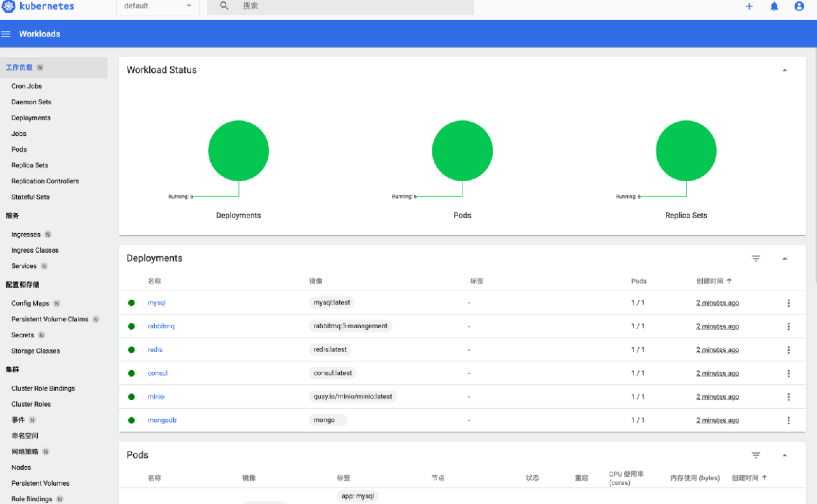
Task: Click the Kubernetes logo
Action: pos(8,6)
